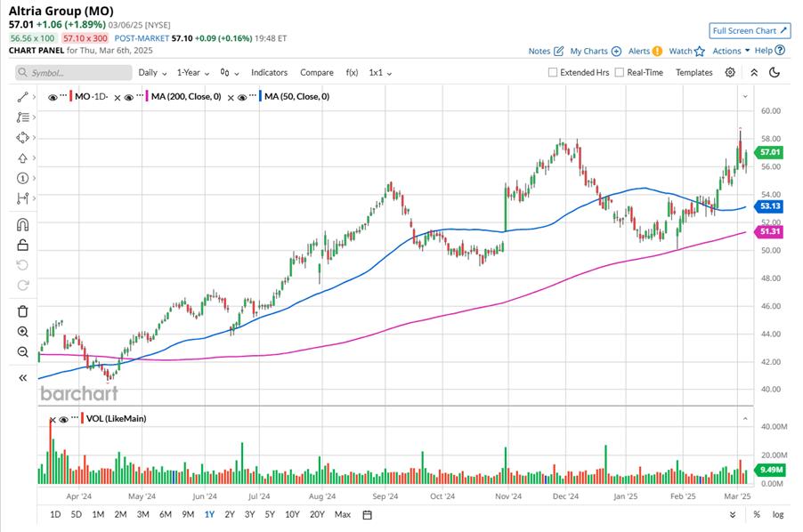The height and width of the screenshot is (532, 803).
Task: Toggle visibility eye for MA 200
Action: [129, 97]
